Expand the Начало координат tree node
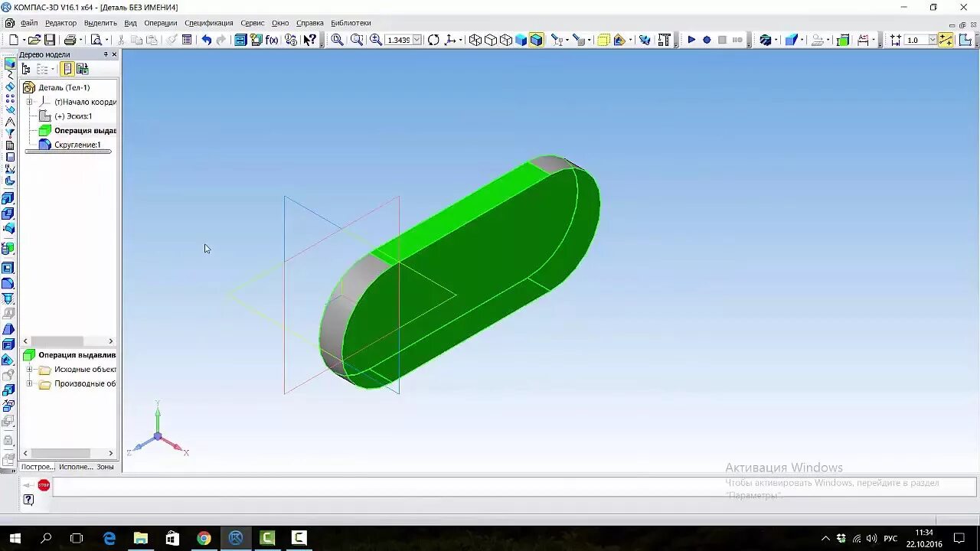The image size is (980, 551). tap(30, 102)
